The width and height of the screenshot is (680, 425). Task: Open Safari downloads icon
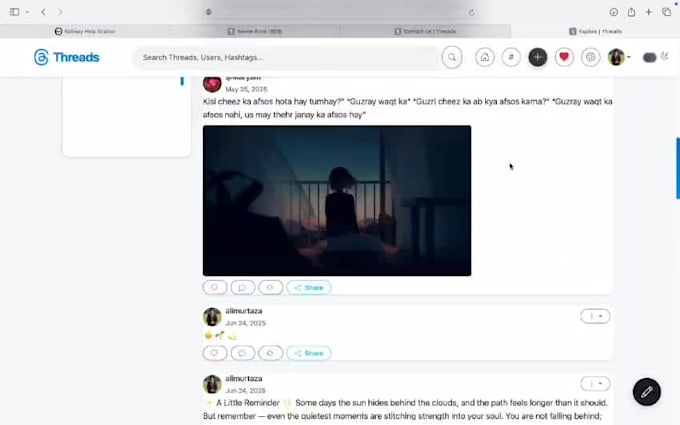pos(613,12)
